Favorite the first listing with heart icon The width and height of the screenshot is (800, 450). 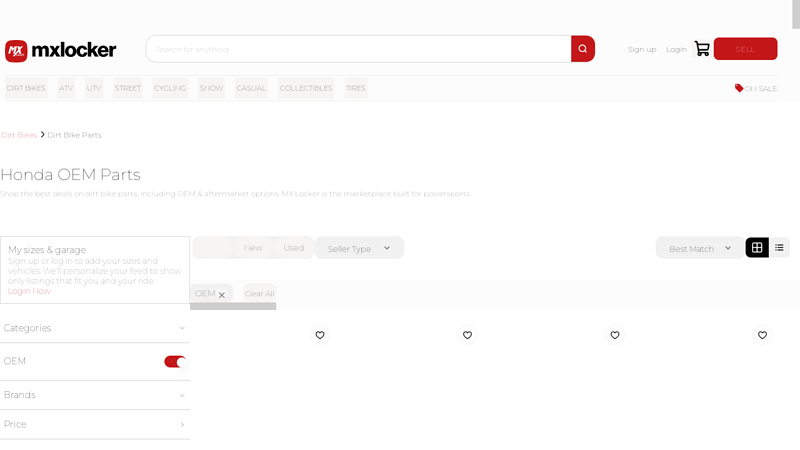point(320,335)
